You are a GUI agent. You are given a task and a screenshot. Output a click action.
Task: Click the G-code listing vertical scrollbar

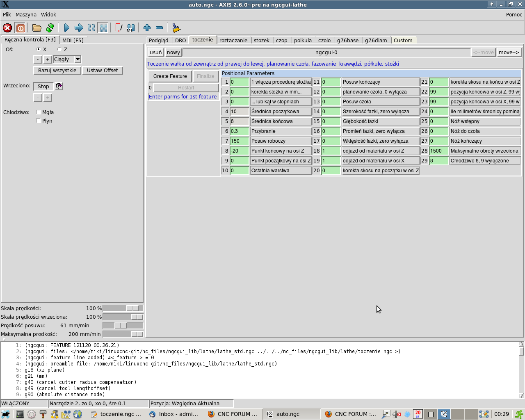521,370
